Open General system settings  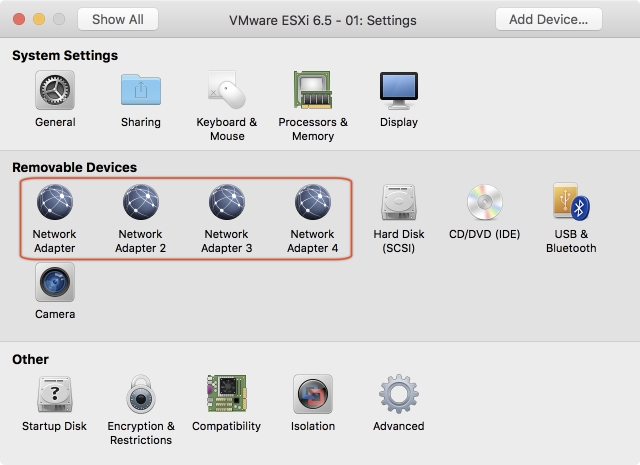tap(55, 91)
